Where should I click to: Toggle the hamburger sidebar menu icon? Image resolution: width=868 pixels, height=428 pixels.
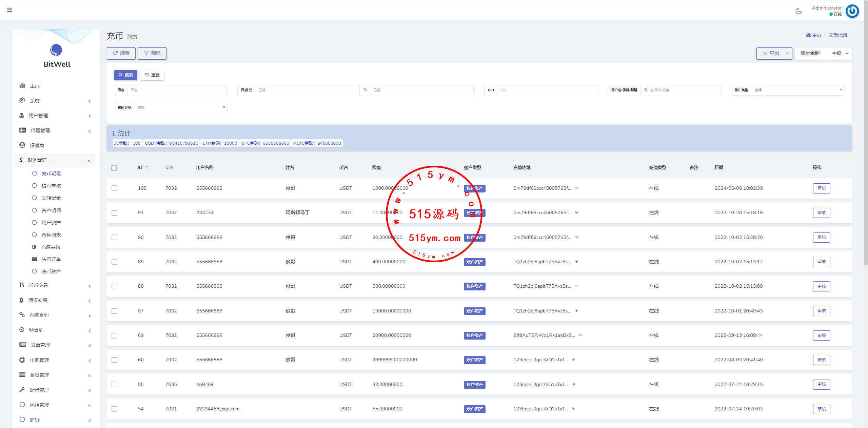(9, 10)
